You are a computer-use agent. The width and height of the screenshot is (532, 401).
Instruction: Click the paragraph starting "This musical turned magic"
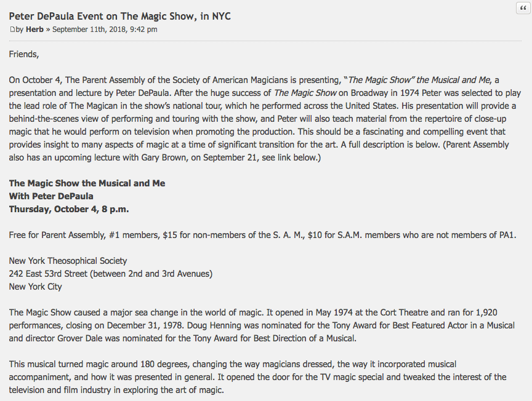coord(257,377)
